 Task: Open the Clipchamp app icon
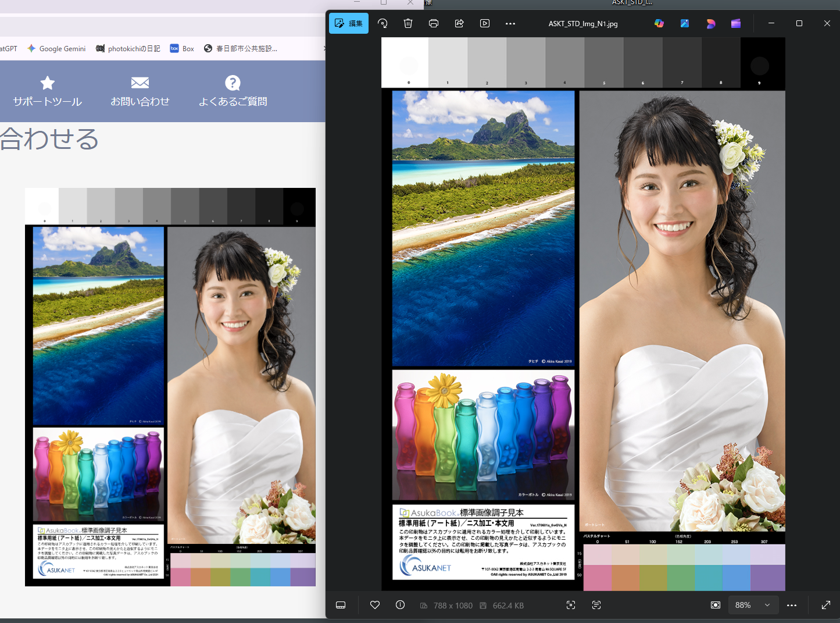[x=736, y=23]
